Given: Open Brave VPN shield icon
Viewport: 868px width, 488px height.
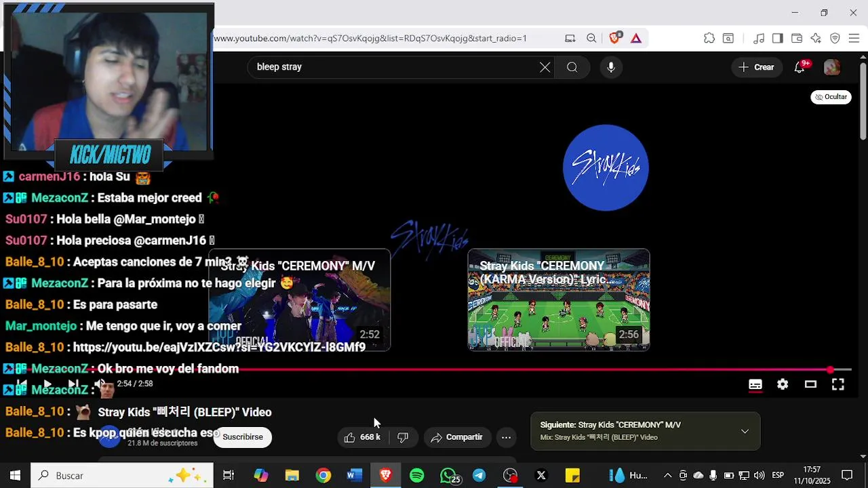Looking at the screenshot, I should click(835, 39).
